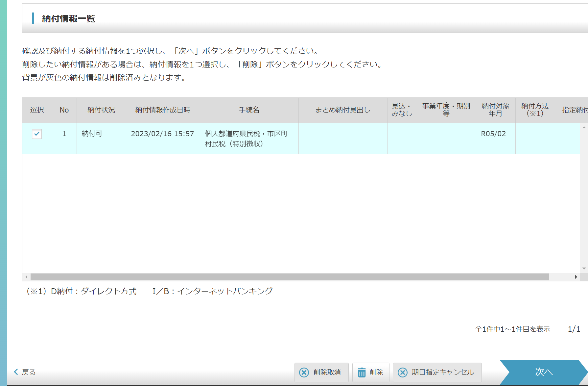Click the vertical scrollbar up arrow
Screen dimensions: 588x386
pyautogui.click(x=584, y=128)
